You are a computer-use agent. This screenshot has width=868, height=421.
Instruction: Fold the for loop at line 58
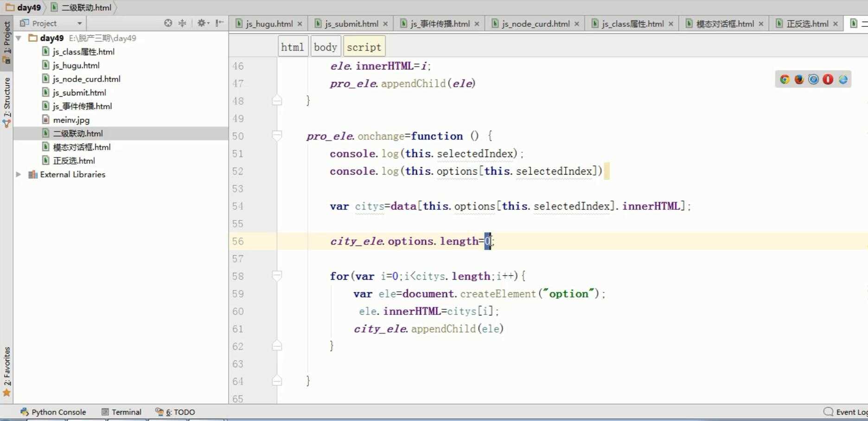(277, 276)
